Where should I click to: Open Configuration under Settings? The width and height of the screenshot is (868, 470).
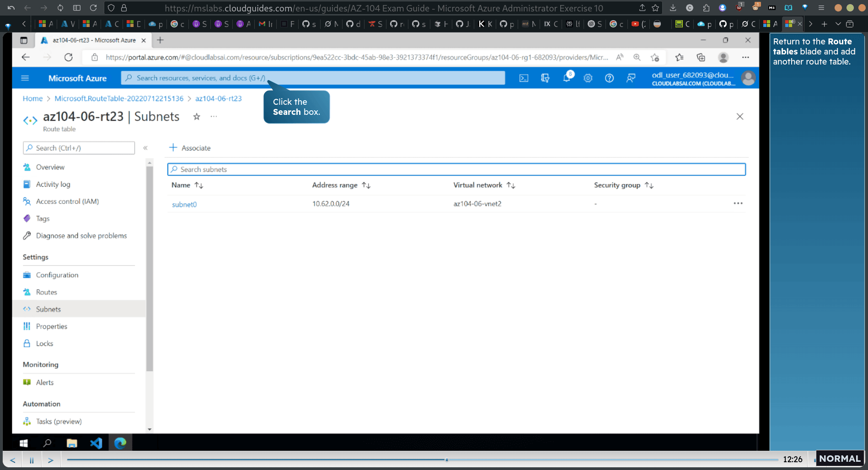click(57, 275)
